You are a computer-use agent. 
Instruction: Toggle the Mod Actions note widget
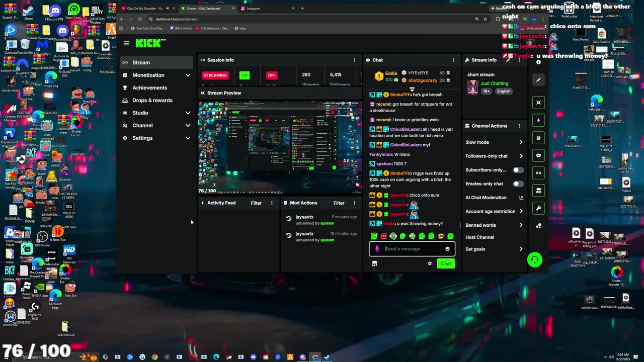coord(538,138)
